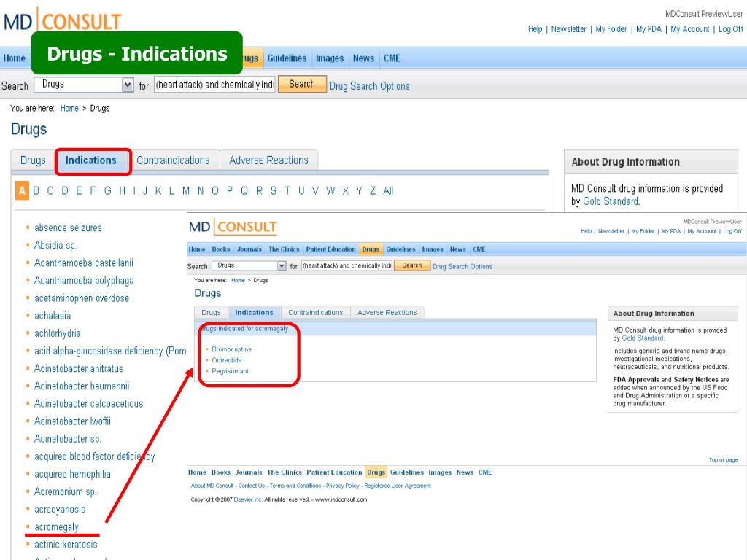This screenshot has height=560, width=747.
Task: Select the Drugs tab beside Indications on the main page
Action: coord(33,160)
